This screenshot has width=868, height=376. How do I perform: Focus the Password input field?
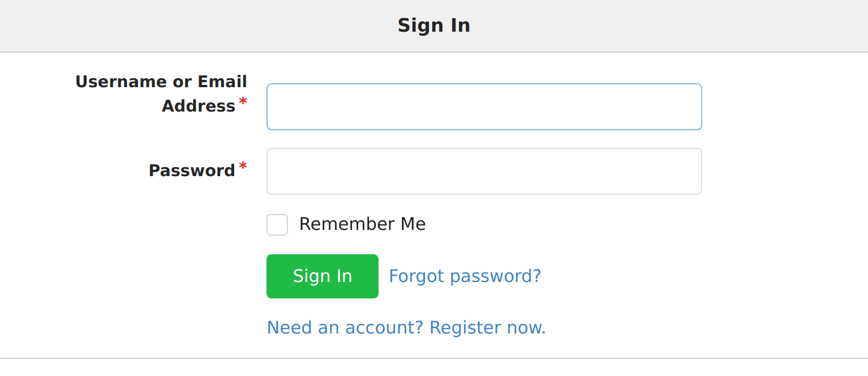tap(484, 171)
